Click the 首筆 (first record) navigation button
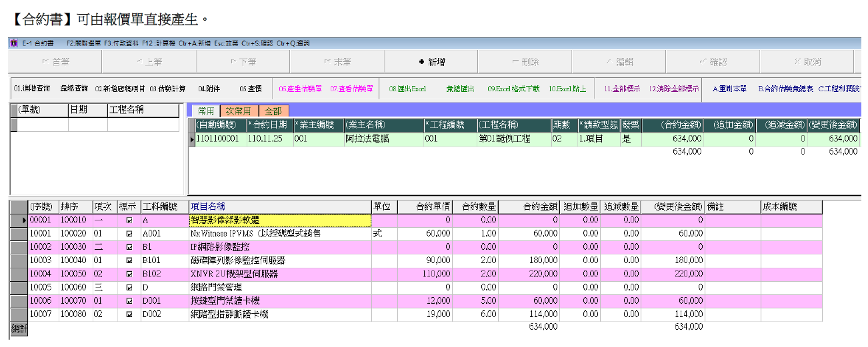 point(55,62)
